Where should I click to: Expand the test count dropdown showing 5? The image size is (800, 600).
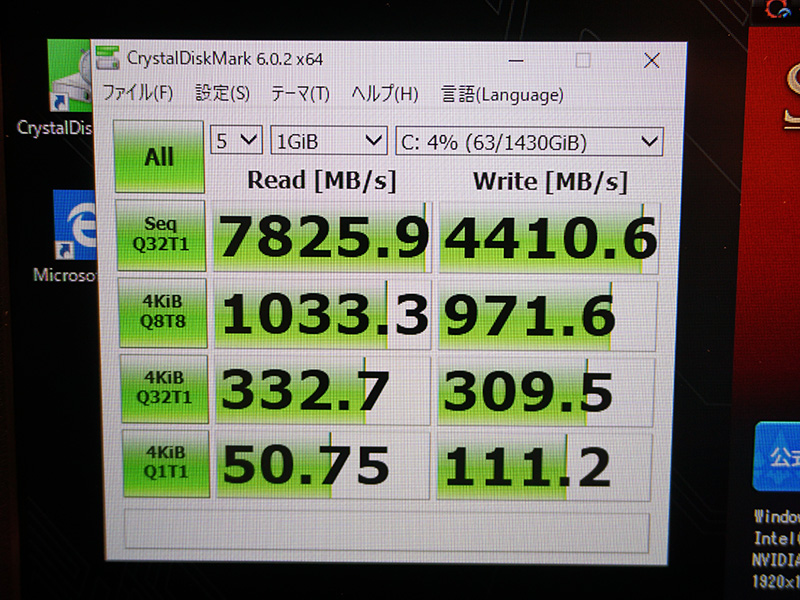236,140
